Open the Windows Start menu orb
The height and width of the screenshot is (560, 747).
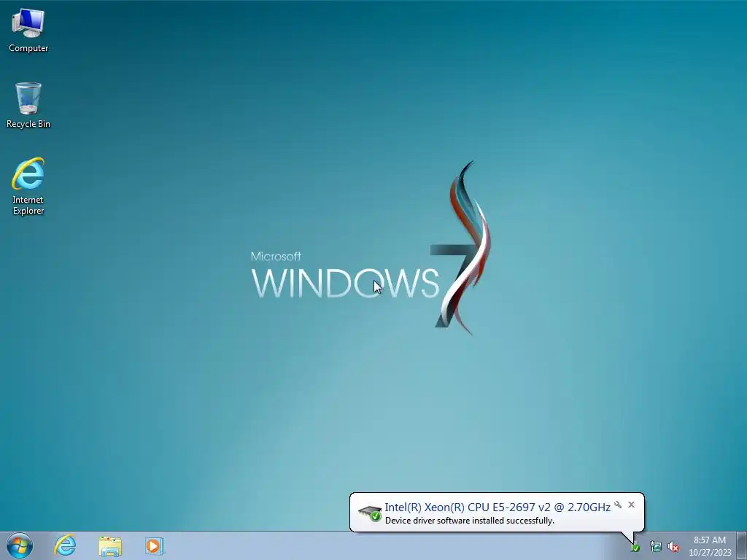pyautogui.click(x=20, y=545)
